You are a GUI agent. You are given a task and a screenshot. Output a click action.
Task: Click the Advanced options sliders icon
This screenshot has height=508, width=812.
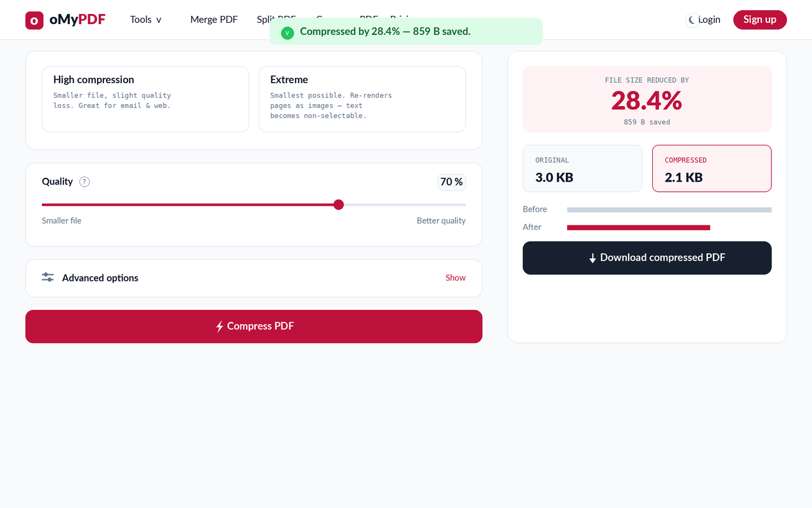[48, 277]
